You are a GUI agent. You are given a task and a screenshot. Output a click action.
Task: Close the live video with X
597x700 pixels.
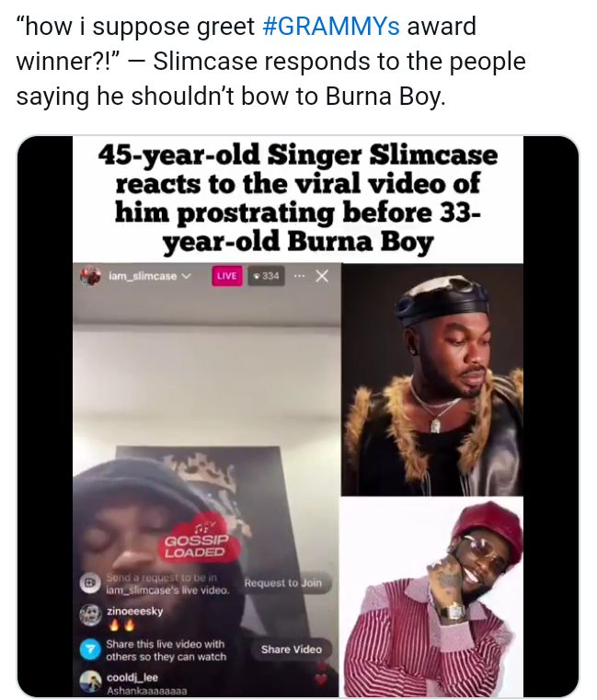(x=322, y=276)
